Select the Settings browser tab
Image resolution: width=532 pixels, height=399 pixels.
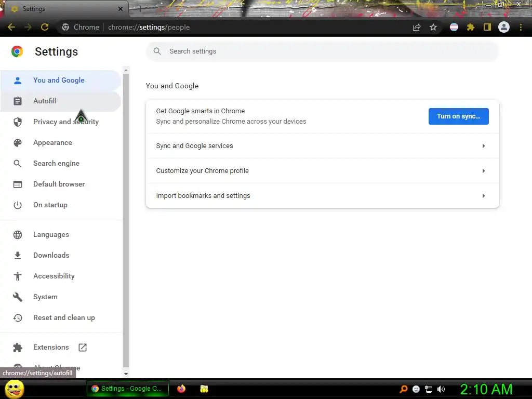66,9
